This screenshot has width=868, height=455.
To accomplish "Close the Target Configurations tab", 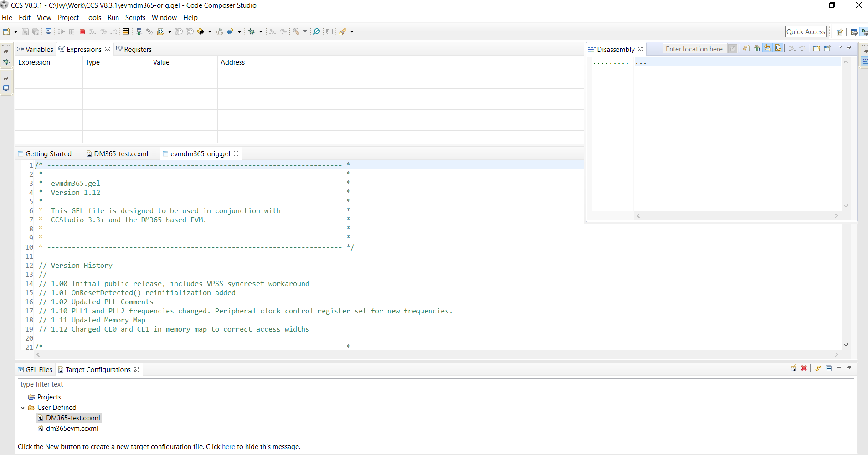I will tap(137, 369).
